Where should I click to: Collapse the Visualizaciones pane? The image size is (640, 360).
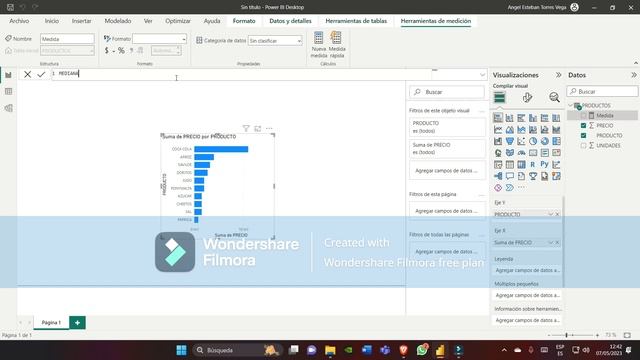(558, 75)
